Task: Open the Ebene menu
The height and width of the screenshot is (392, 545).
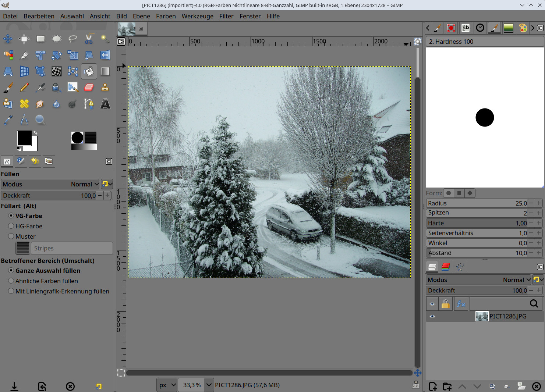Action: (142, 16)
